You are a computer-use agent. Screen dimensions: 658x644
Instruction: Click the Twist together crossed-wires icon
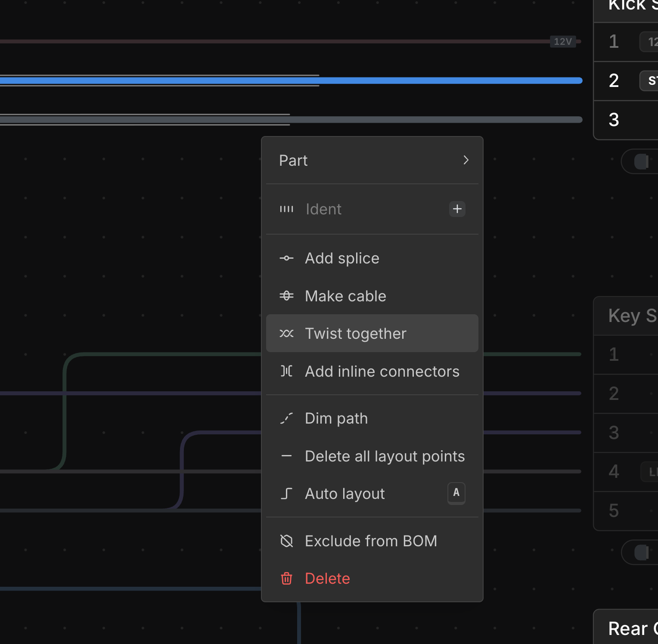pos(286,334)
